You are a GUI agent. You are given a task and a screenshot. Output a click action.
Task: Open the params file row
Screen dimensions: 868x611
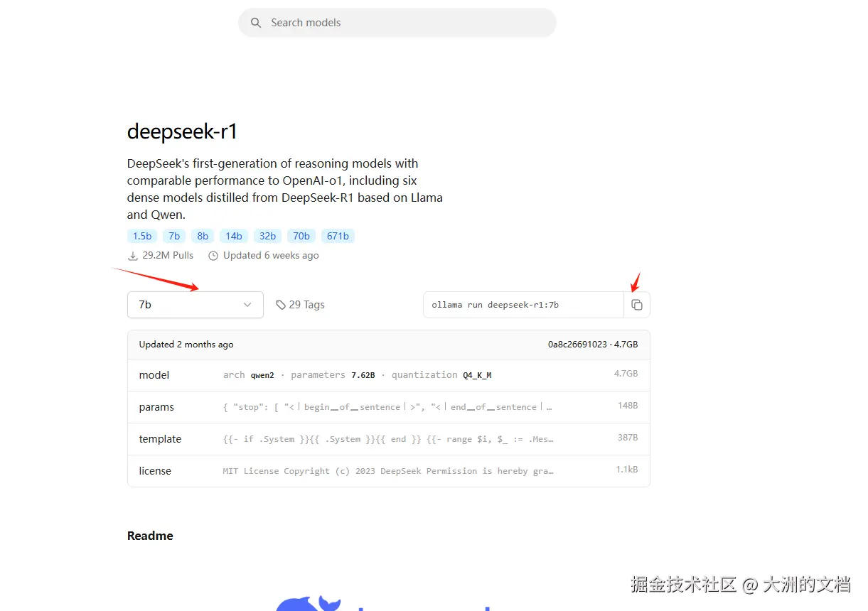[x=389, y=407]
